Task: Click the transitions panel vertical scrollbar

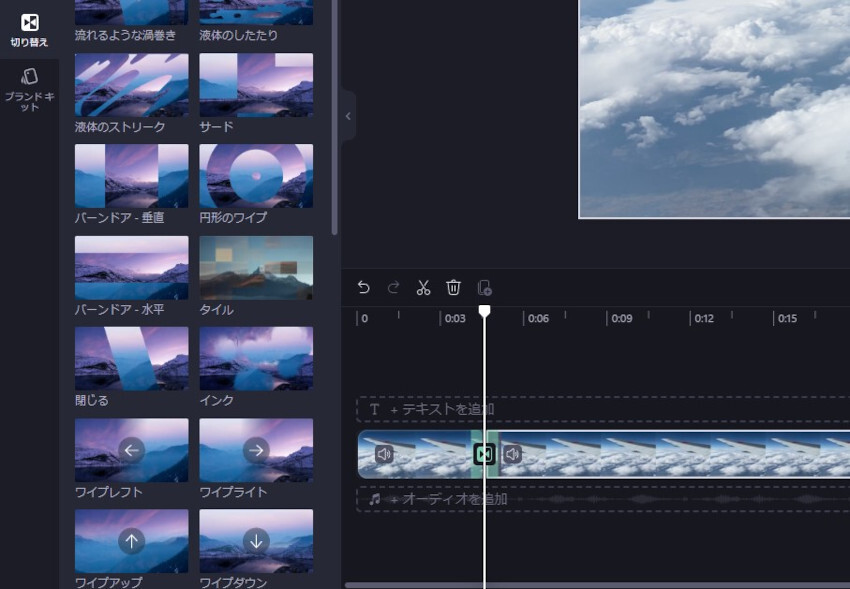Action: pyautogui.click(x=335, y=120)
